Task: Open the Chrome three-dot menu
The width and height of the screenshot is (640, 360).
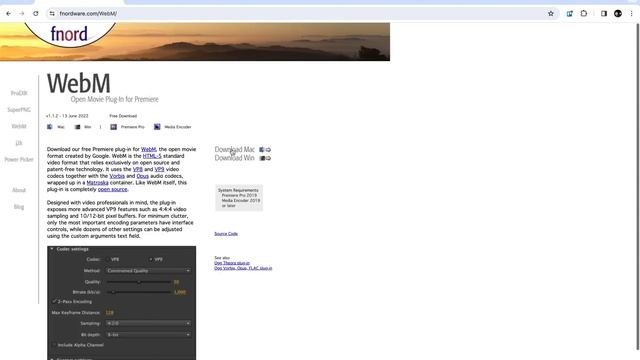Action: click(x=631, y=13)
